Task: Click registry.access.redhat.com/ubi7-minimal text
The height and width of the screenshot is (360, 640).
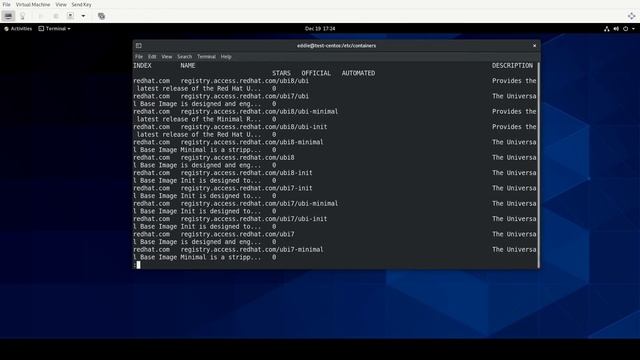Action: pyautogui.click(x=252, y=250)
